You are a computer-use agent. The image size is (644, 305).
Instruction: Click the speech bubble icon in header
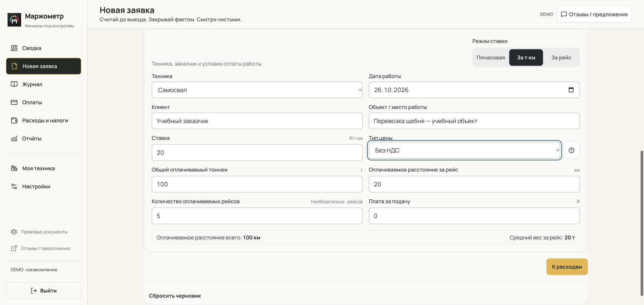click(564, 14)
